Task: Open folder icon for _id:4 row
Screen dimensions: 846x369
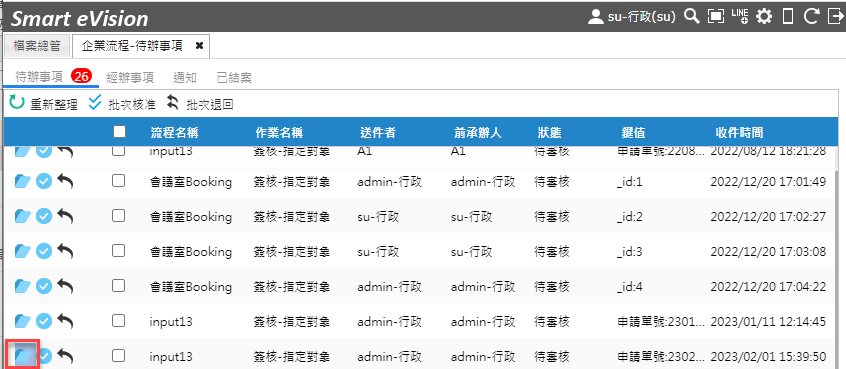Action: click(22, 286)
